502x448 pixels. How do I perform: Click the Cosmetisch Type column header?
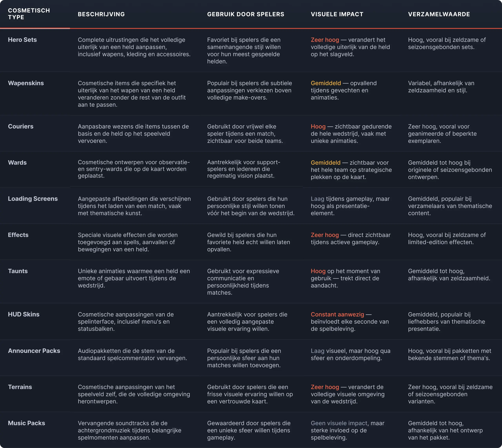click(x=29, y=14)
